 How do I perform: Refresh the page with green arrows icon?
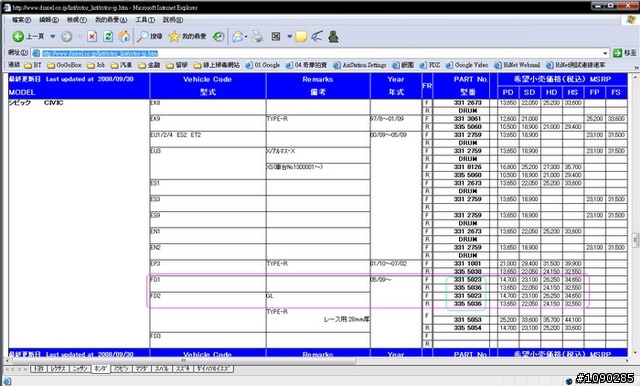(x=108, y=36)
